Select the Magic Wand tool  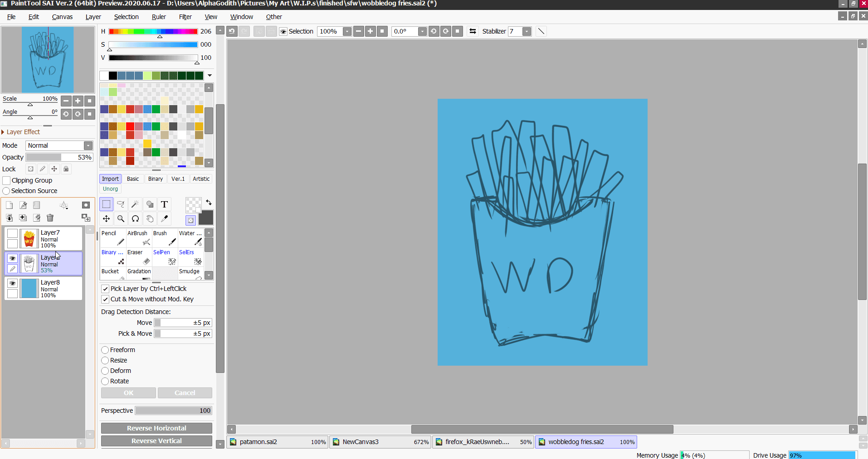(x=135, y=204)
